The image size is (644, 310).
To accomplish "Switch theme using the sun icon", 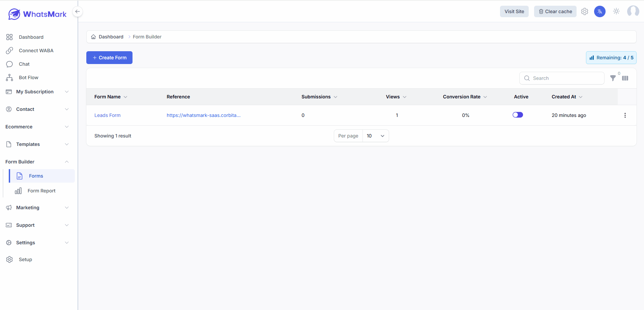I will pyautogui.click(x=616, y=11).
